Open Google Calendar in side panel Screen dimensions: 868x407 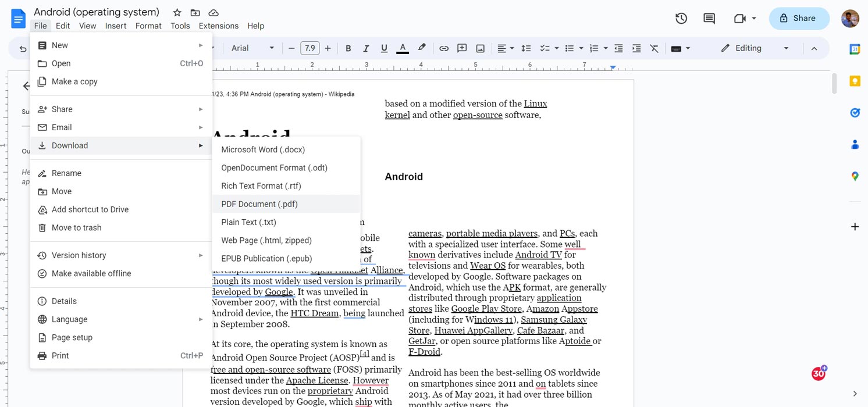click(x=855, y=49)
